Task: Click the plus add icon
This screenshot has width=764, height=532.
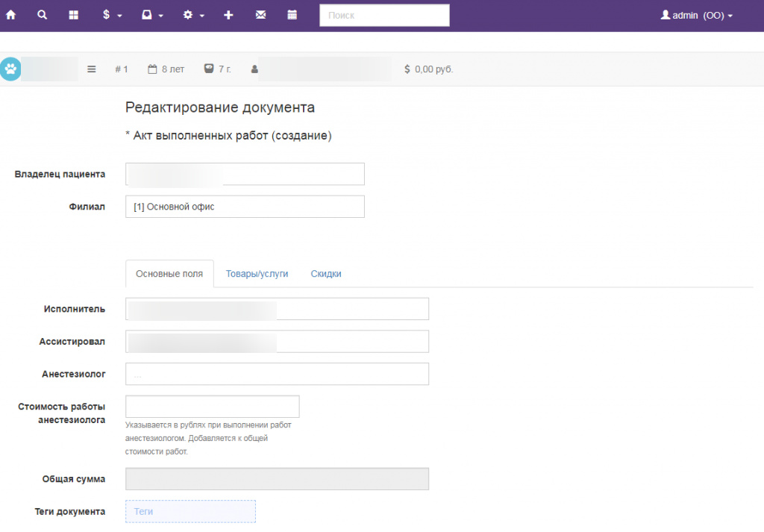Action: coord(228,15)
